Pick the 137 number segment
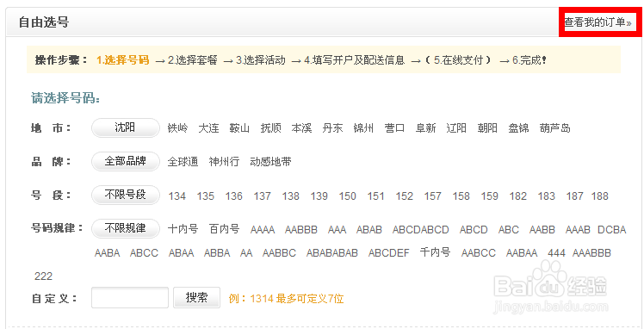The height and width of the screenshot is (329, 644). (262, 196)
